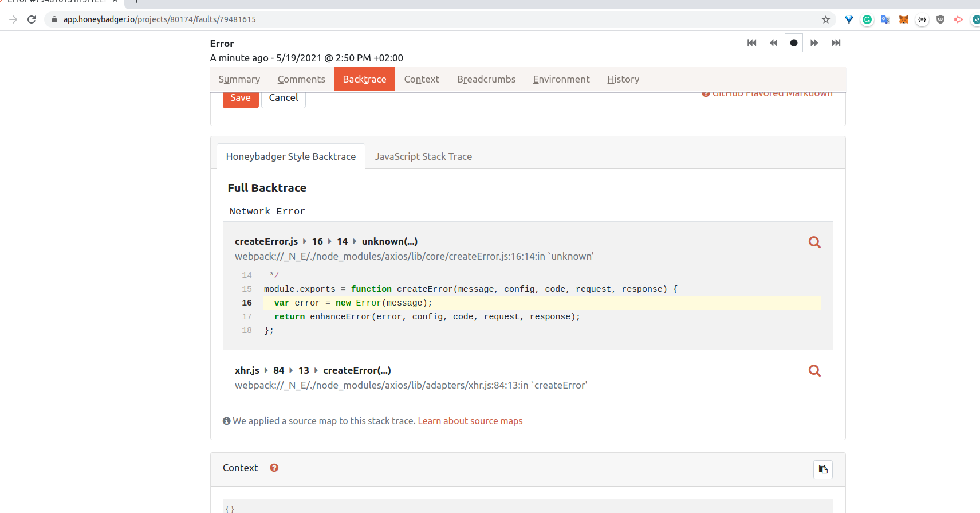
Task: Click magnifier icon for xhr.js frame
Action: [x=814, y=370]
